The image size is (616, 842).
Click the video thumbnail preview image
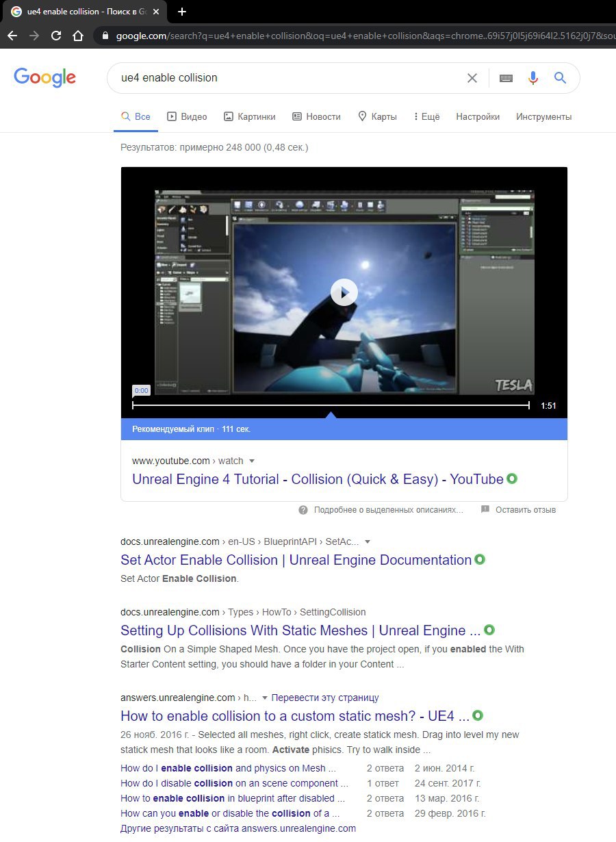click(344, 292)
